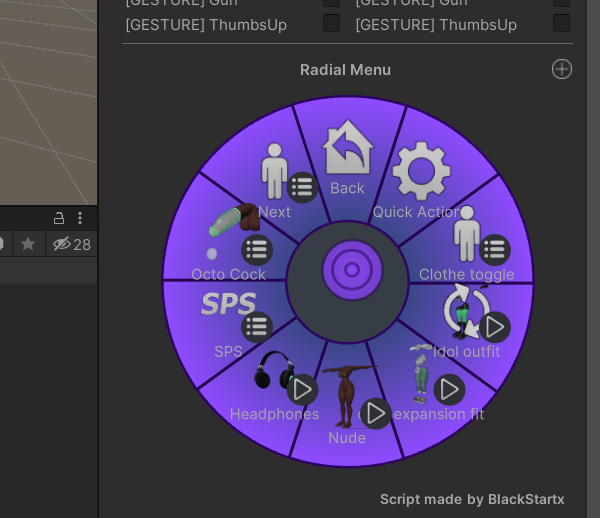Select the Nude body figure icon
The image size is (600, 518).
(346, 397)
